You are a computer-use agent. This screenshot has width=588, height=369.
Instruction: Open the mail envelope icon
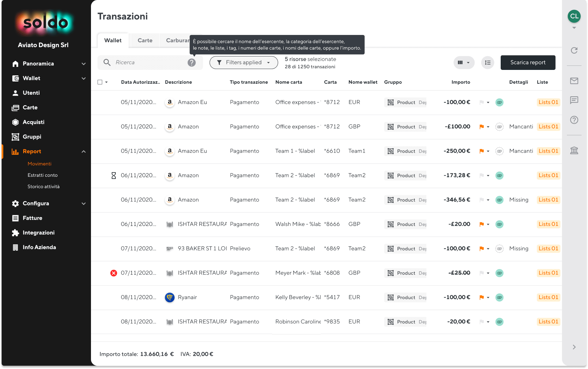[574, 81]
